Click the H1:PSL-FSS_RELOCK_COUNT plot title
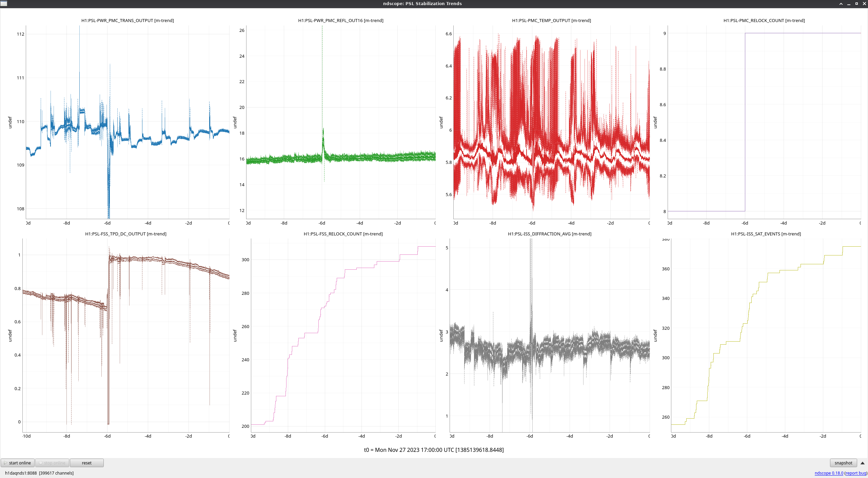 pos(343,234)
